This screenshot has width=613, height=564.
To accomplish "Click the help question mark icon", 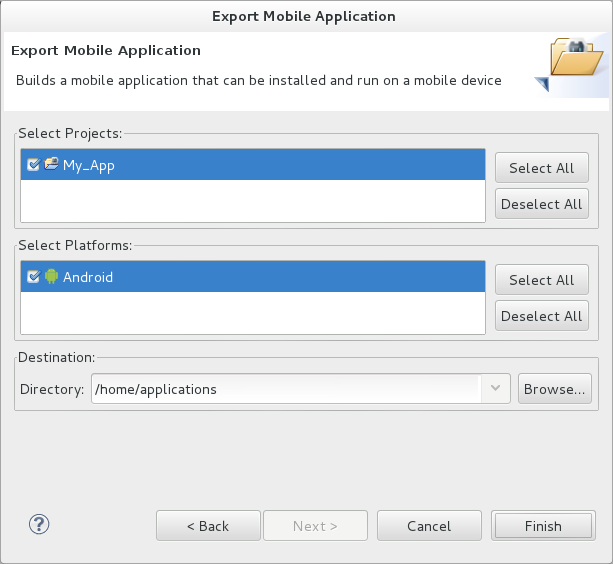I will click(40, 524).
